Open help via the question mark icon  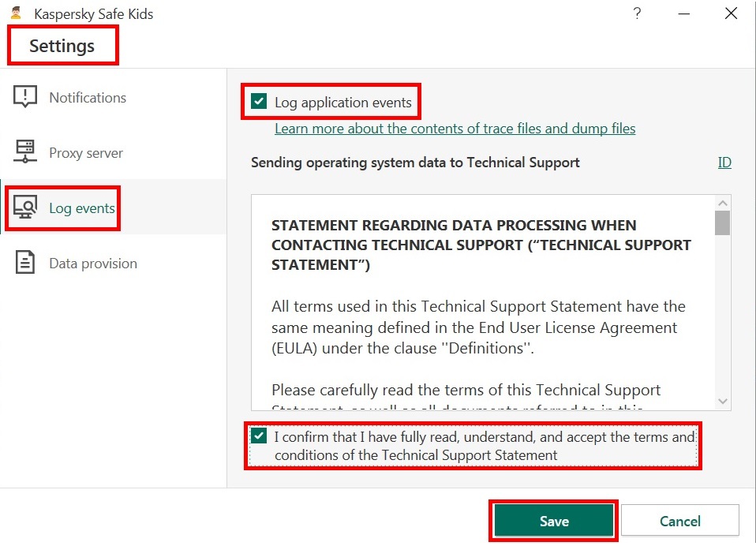[x=637, y=13]
